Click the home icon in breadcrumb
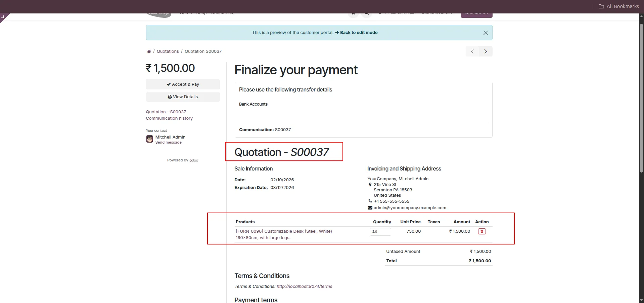Screen dimensions: 644x303 point(149,51)
